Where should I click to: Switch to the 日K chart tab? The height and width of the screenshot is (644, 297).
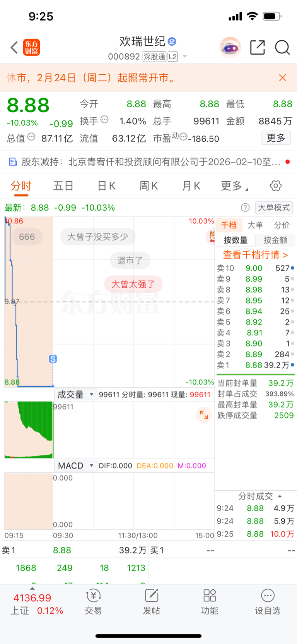[x=106, y=186]
